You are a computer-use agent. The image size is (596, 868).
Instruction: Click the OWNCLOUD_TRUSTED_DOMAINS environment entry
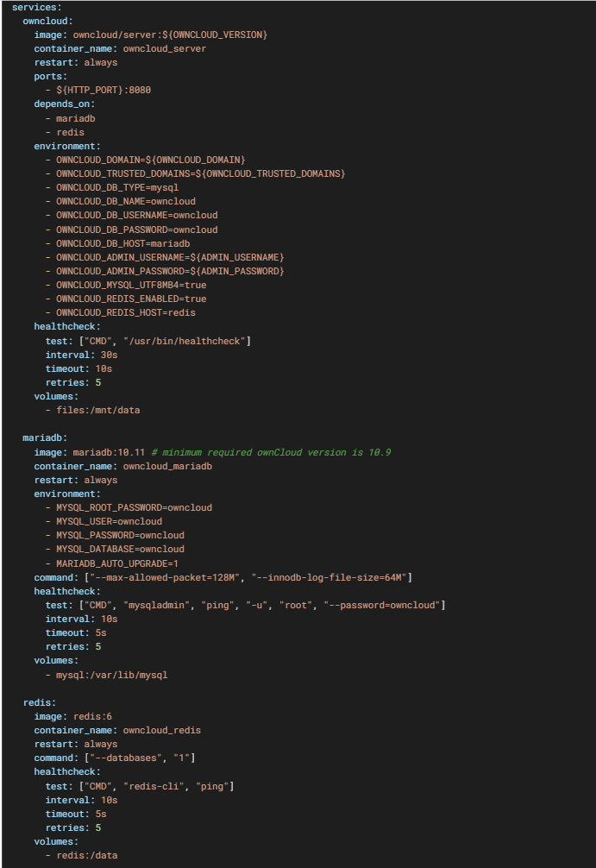point(200,173)
